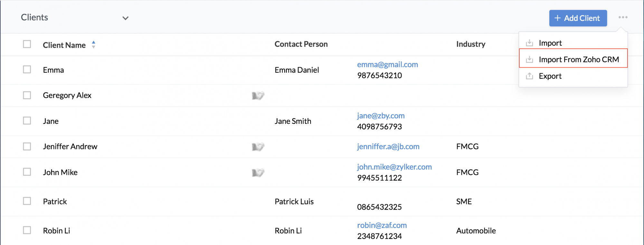Toggle Client Name sort arrows
The height and width of the screenshot is (245, 644).
[93, 44]
